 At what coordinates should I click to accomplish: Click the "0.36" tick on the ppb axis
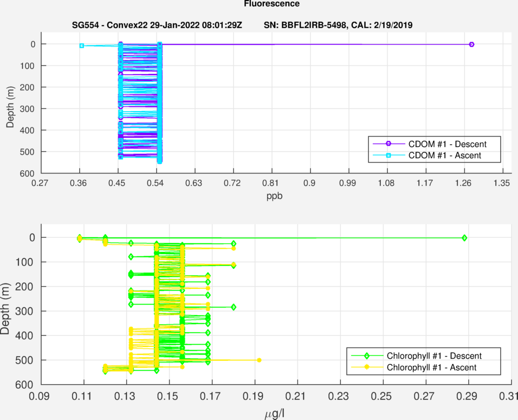click(78, 183)
